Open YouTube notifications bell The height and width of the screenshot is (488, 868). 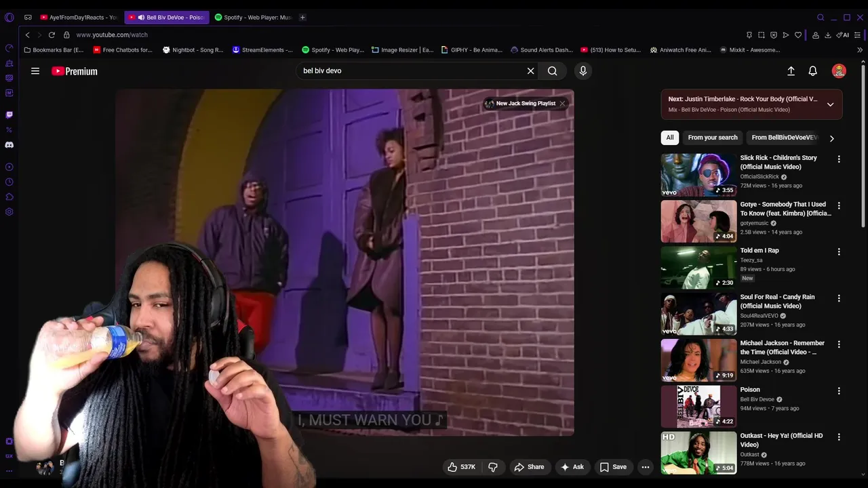coord(812,70)
